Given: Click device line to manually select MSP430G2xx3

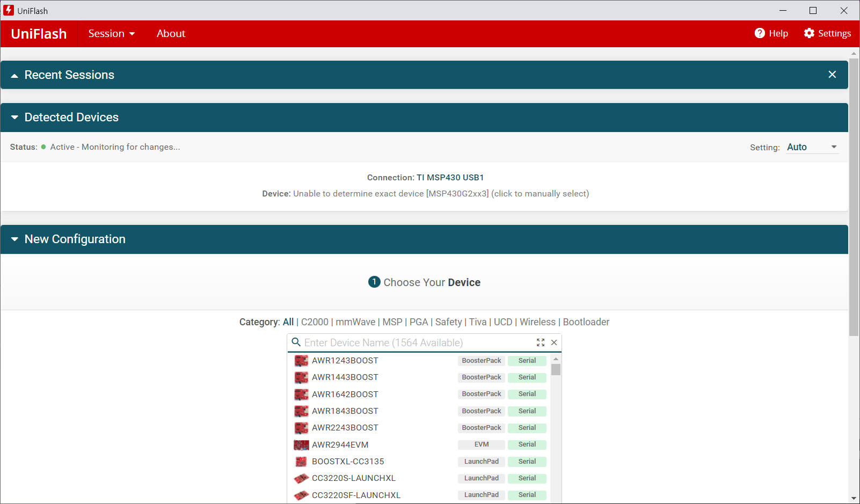Looking at the screenshot, I should [x=425, y=194].
